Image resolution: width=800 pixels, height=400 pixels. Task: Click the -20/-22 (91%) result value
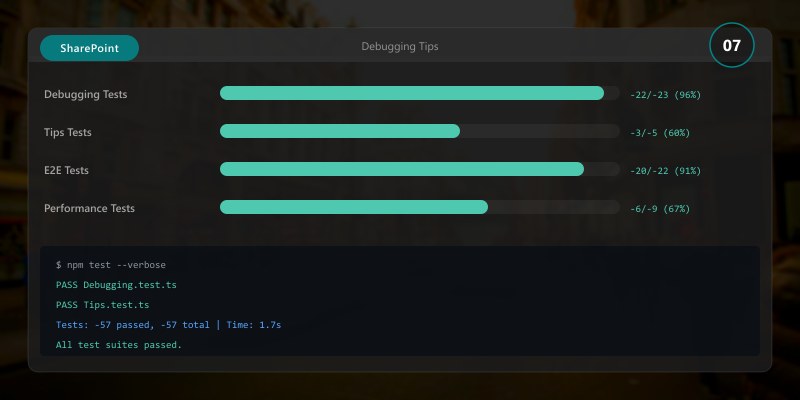pos(665,171)
